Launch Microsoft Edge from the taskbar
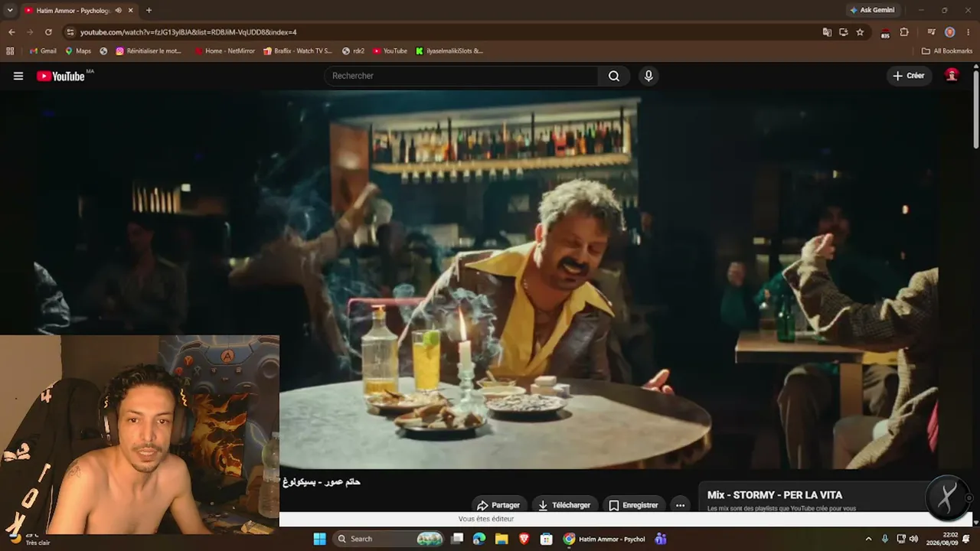980x551 pixels. [479, 539]
